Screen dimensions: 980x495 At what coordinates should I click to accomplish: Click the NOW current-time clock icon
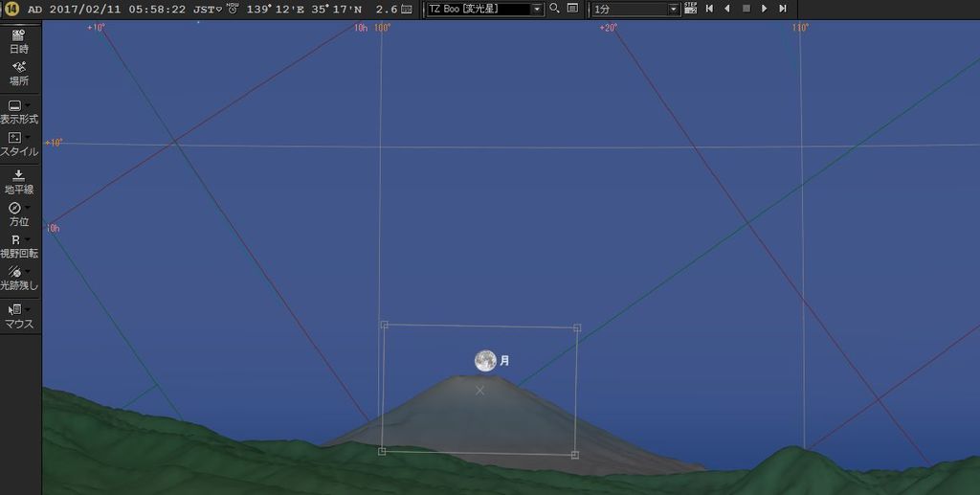click(x=233, y=9)
